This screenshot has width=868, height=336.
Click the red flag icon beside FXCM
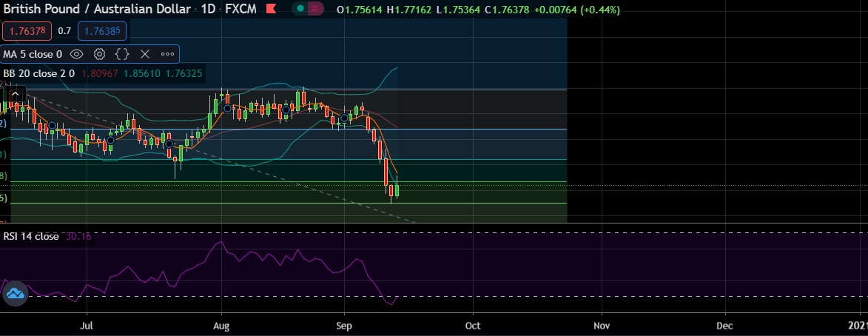click(x=272, y=9)
